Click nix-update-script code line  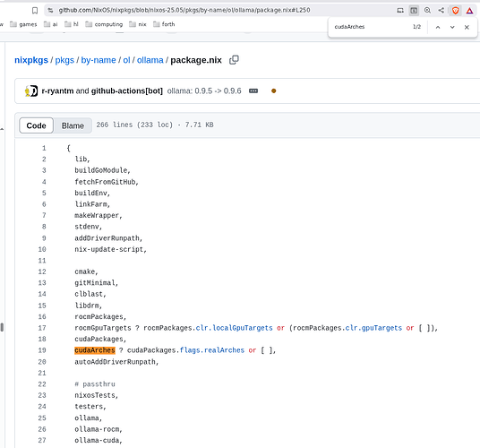(110, 249)
